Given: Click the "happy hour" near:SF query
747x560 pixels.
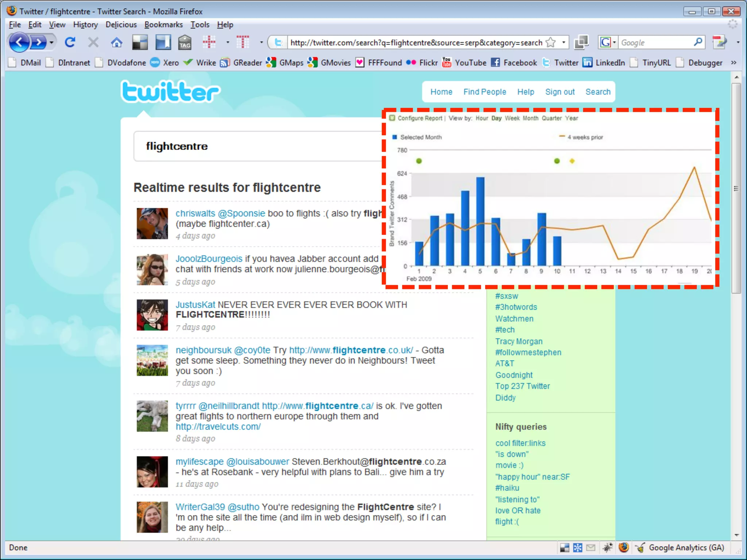Looking at the screenshot, I should pos(533,477).
